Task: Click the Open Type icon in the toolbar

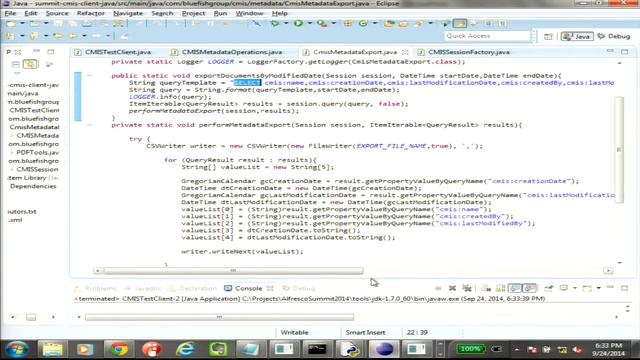Action: 389,24
